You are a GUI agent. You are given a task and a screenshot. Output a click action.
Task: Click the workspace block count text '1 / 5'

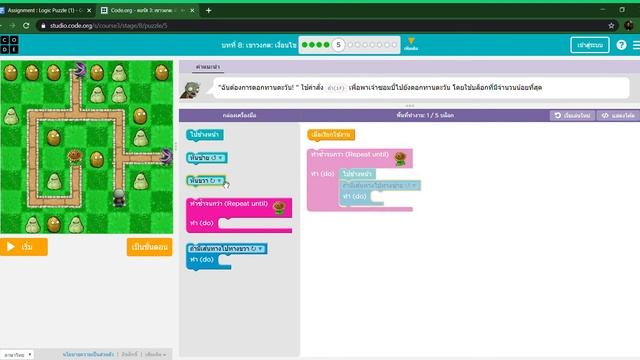(425, 116)
